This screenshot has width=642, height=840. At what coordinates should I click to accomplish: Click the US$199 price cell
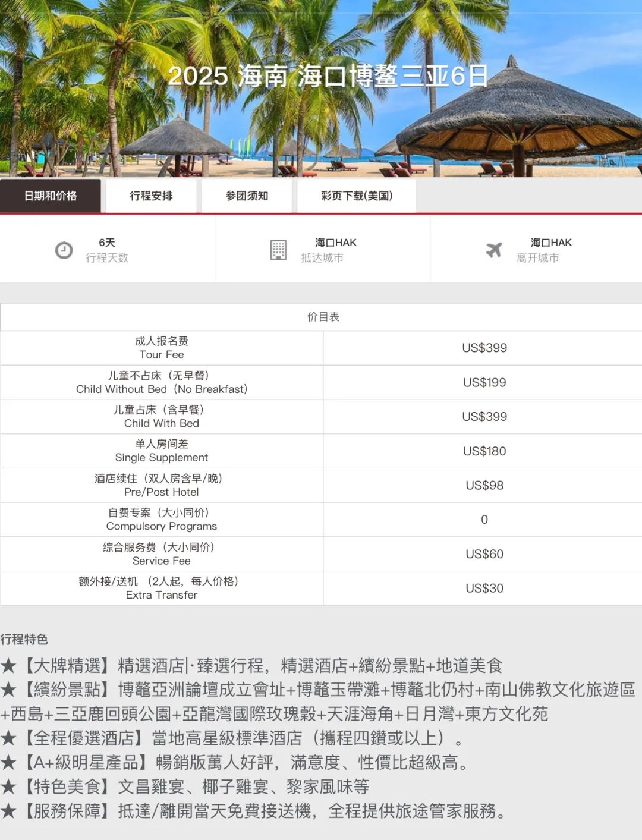tap(484, 382)
